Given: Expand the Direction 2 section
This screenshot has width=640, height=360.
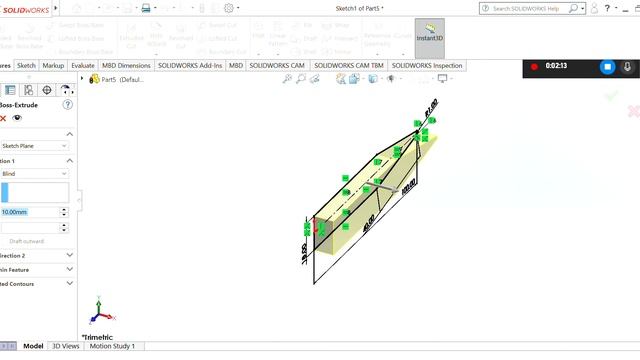Looking at the screenshot, I should click(70, 255).
